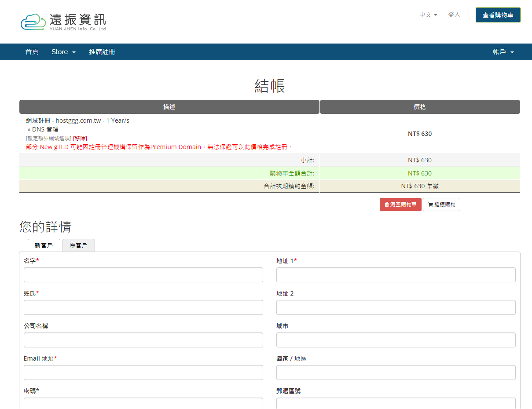Click the 您的詳情 section heading

pyautogui.click(x=45, y=227)
